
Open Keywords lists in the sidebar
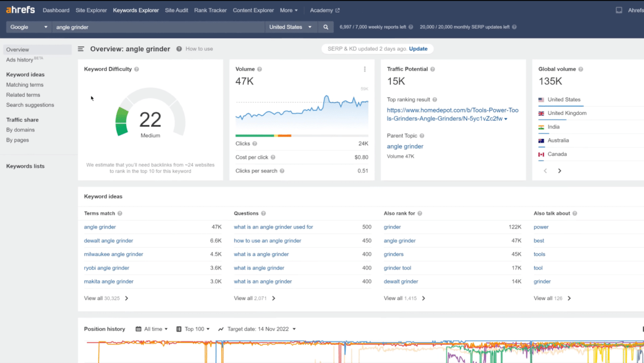(x=25, y=166)
